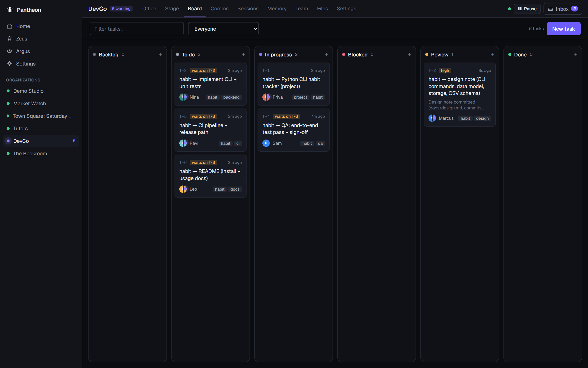Click Ravi's avatar on card T-5
The width and height of the screenshot is (588, 368).
(x=183, y=143)
